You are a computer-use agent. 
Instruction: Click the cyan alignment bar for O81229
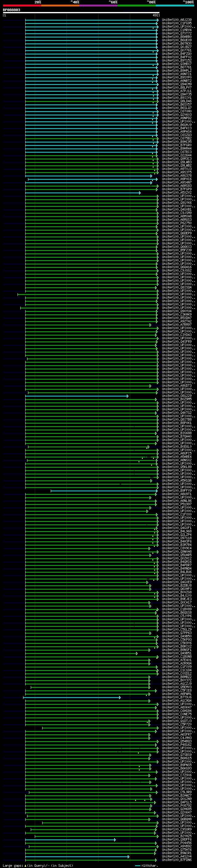77,396
